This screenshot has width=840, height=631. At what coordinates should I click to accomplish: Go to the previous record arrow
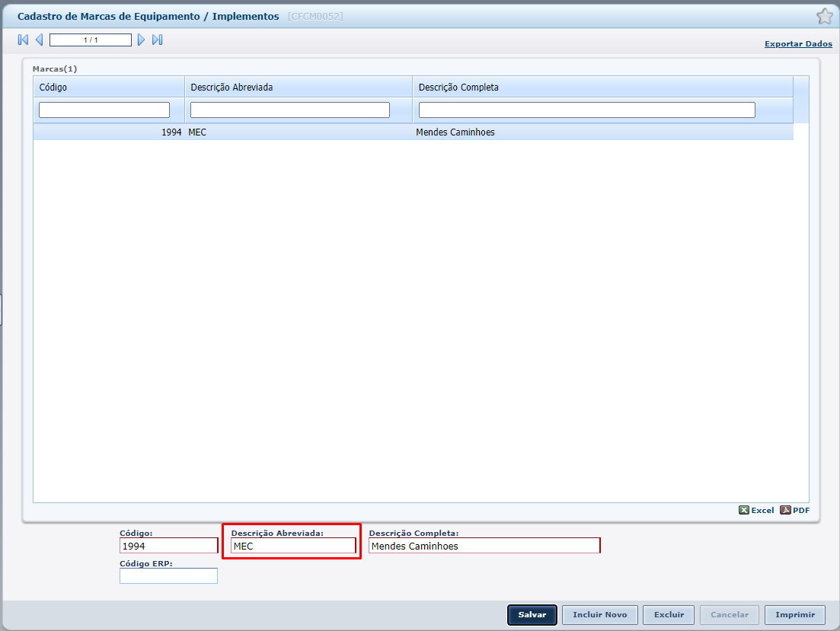[39, 40]
